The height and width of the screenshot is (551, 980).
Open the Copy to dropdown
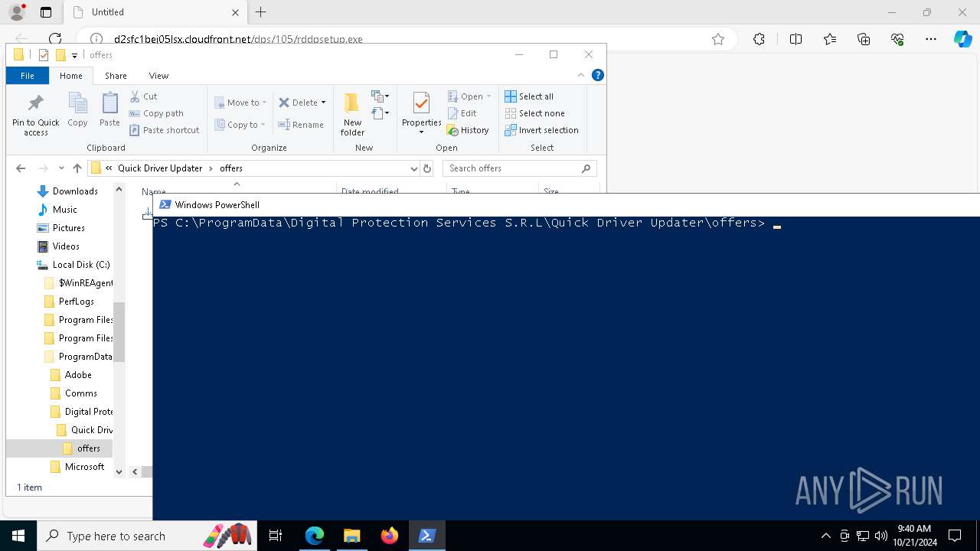point(240,125)
